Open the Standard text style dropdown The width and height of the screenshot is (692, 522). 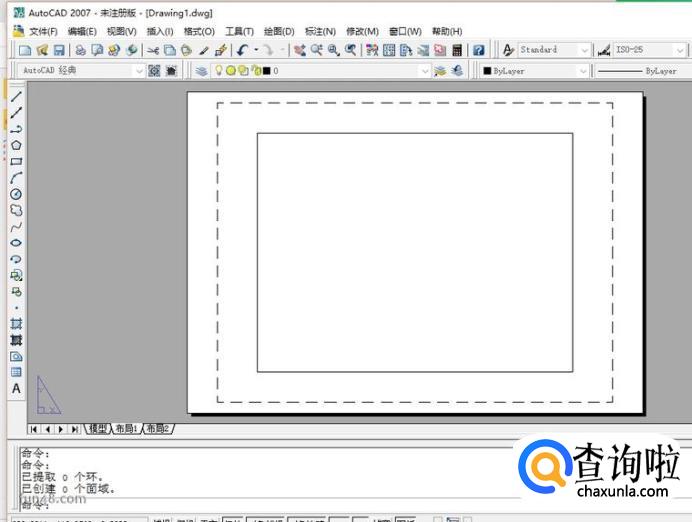(584, 50)
